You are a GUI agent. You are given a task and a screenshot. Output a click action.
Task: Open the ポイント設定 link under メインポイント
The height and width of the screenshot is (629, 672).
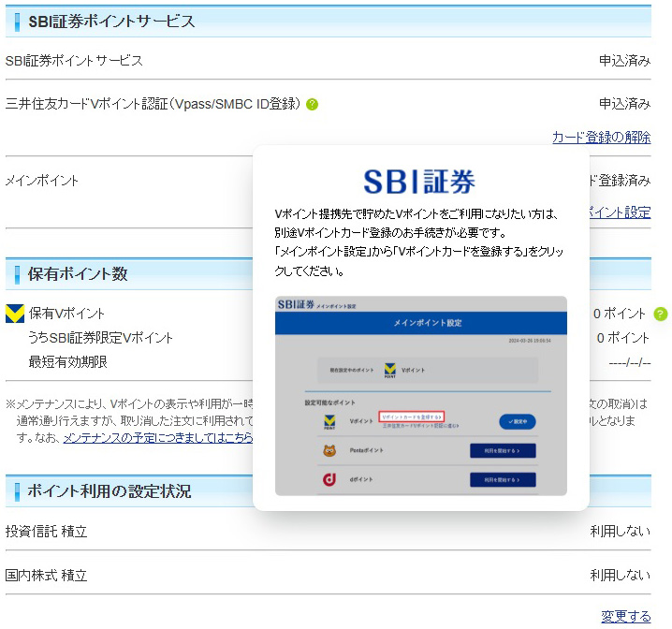[x=621, y=212]
